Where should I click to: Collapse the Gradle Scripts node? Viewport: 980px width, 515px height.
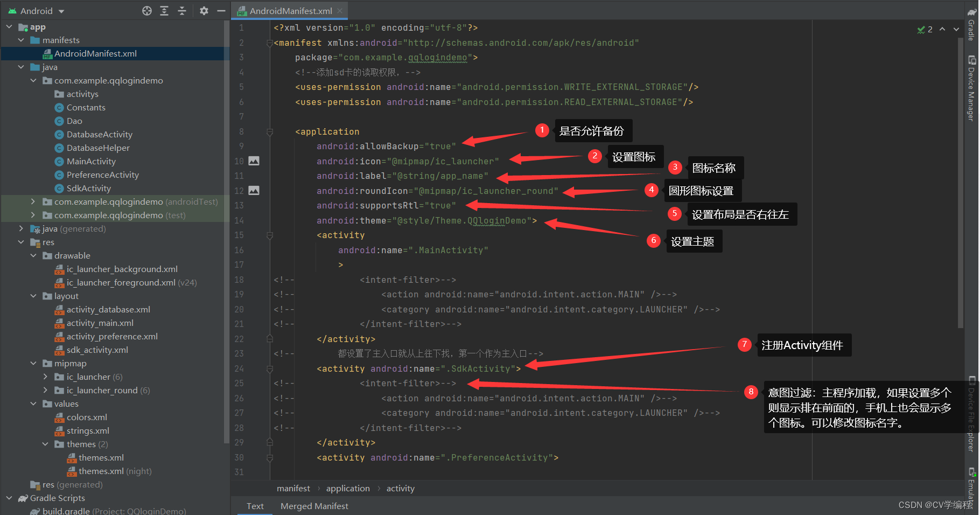click(9, 498)
